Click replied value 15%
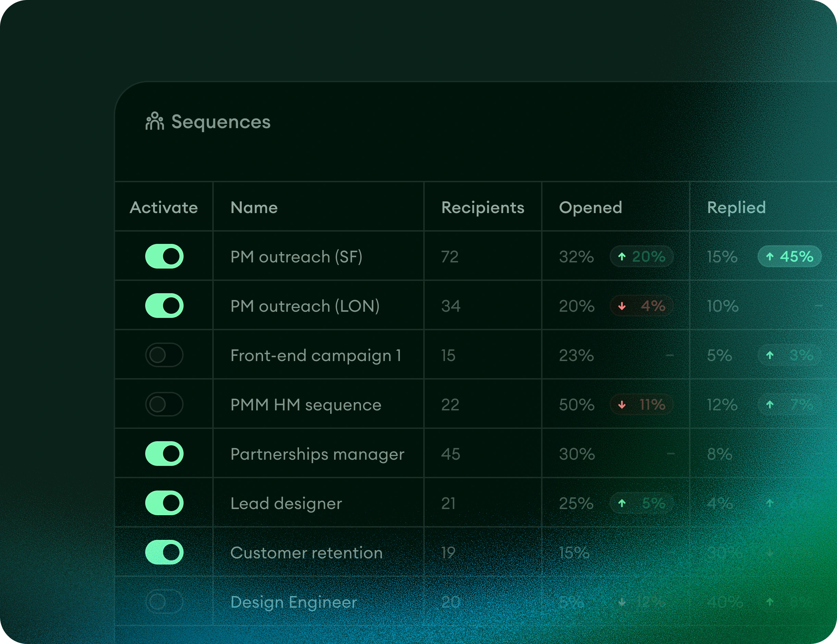Image resolution: width=837 pixels, height=644 pixels. [x=722, y=257]
